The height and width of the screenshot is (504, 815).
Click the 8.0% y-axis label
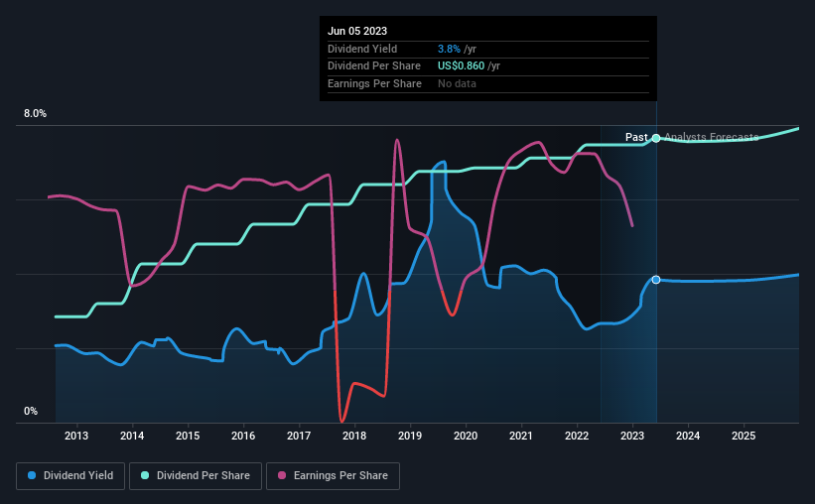coord(35,114)
